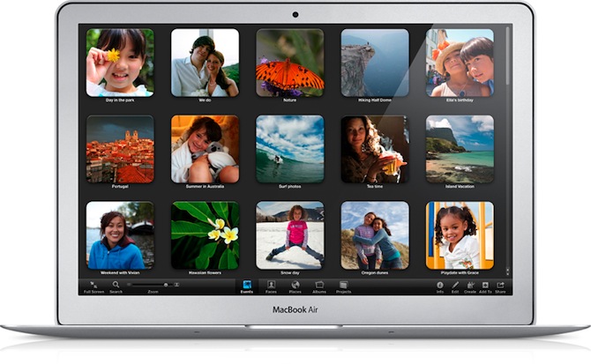Select the Oregon dunes event
Image resolution: width=591 pixels, height=364 pixels.
coord(375,235)
